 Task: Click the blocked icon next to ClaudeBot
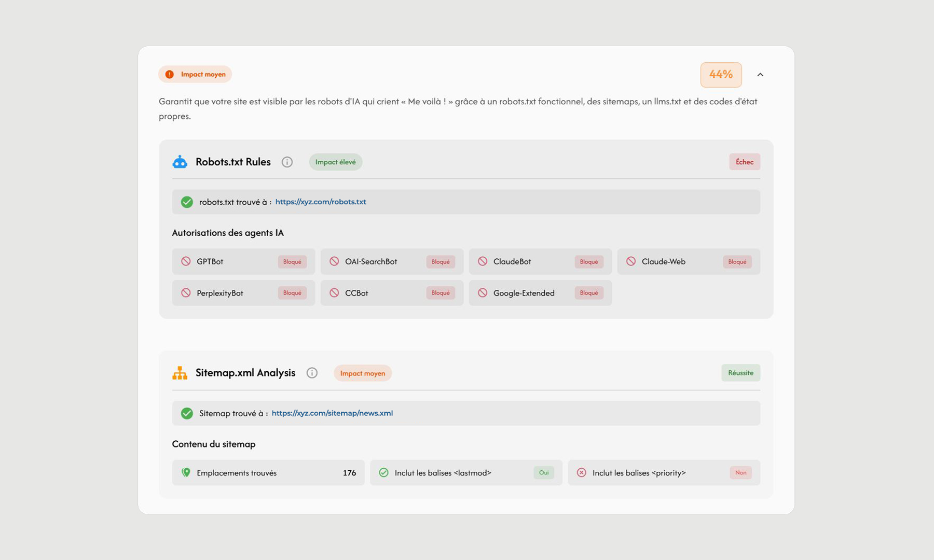click(x=483, y=261)
